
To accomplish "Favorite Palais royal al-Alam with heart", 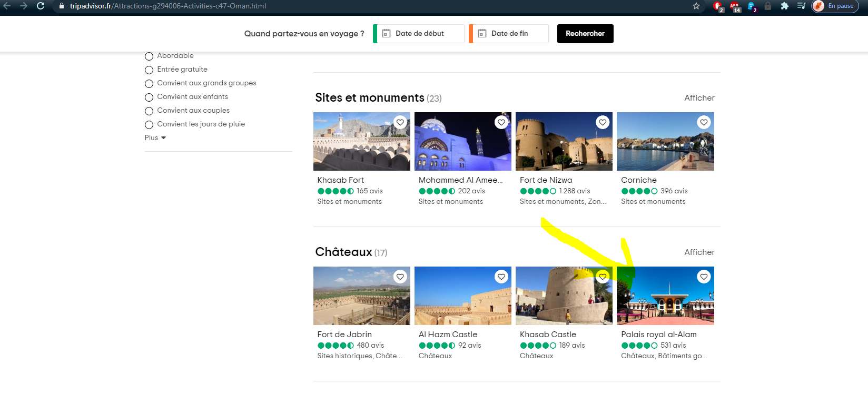I will pos(704,277).
